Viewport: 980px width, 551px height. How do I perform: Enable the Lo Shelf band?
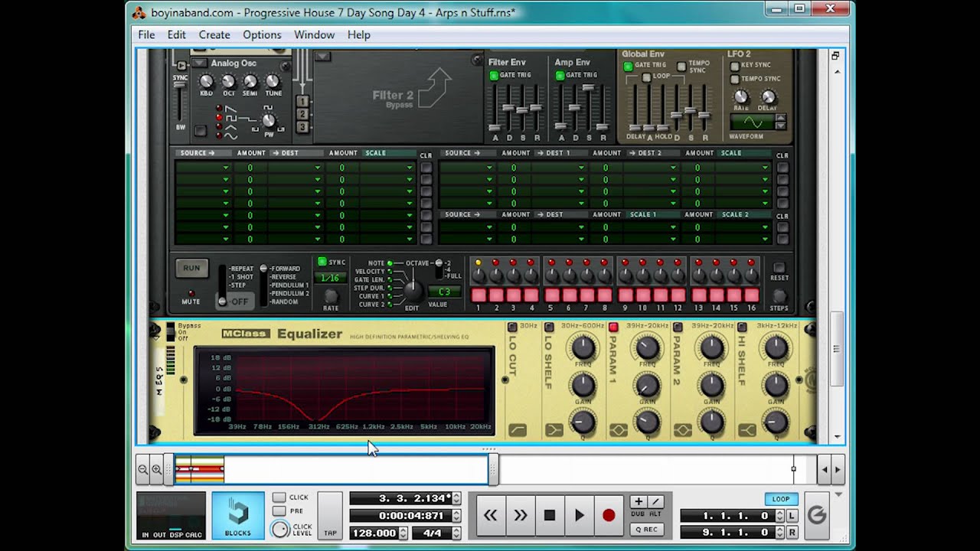(x=549, y=327)
